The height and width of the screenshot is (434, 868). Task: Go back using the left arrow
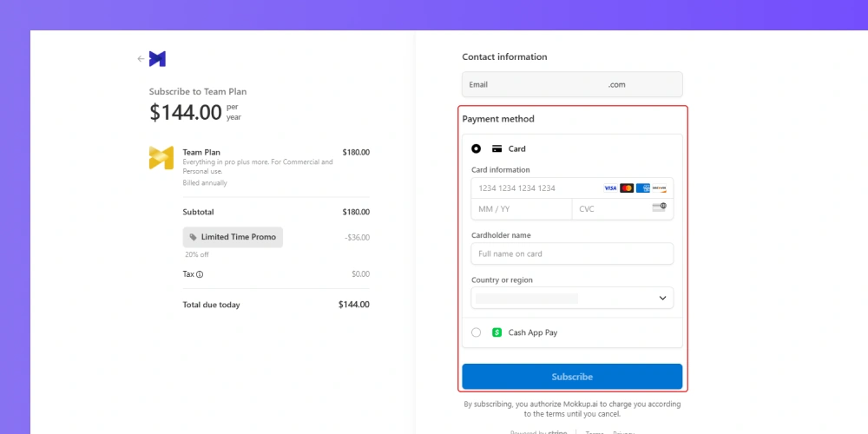(x=141, y=59)
